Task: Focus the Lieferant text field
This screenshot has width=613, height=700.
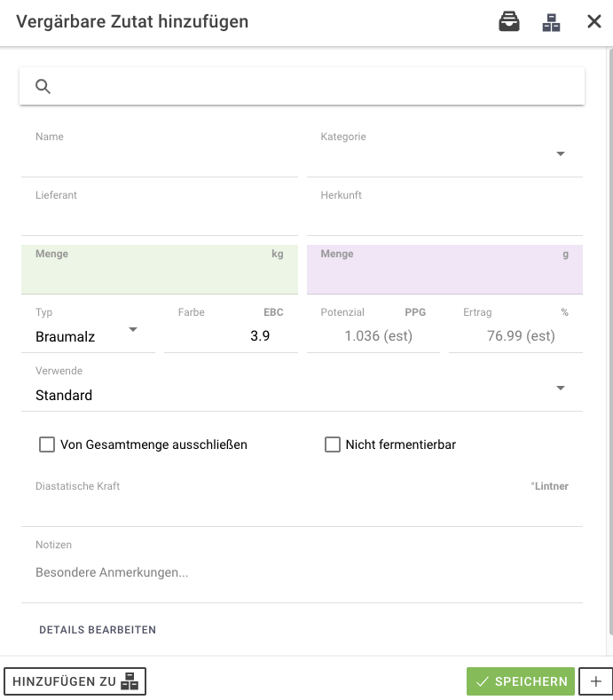Action: [x=160, y=218]
